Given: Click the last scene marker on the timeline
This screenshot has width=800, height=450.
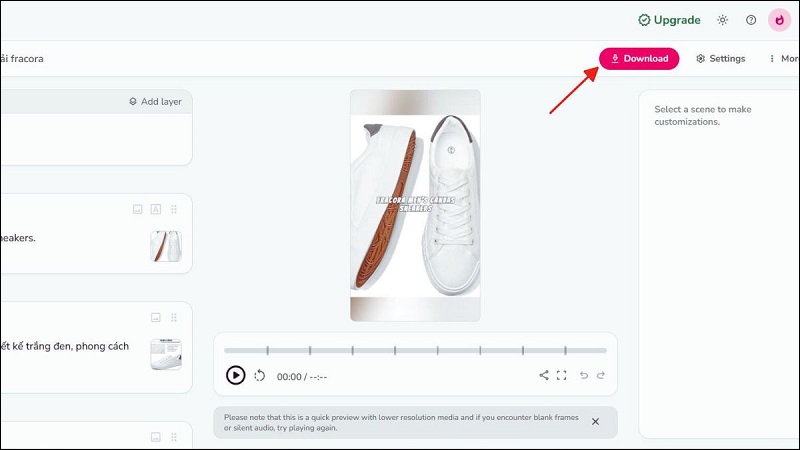Looking at the screenshot, I should pyautogui.click(x=565, y=351).
